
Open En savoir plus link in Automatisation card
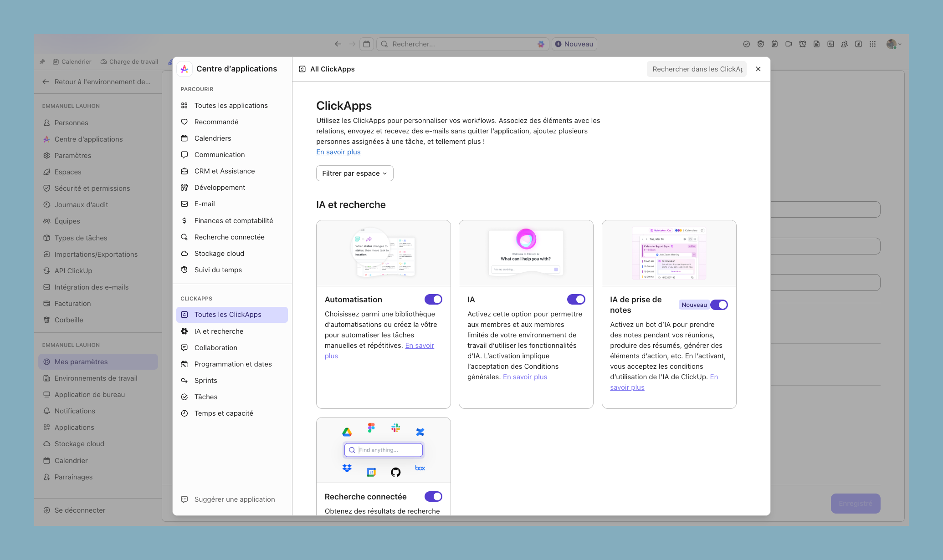coord(420,345)
